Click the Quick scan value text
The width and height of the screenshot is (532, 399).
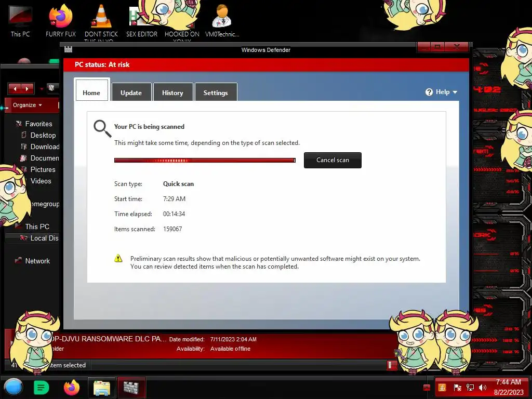[179, 184]
